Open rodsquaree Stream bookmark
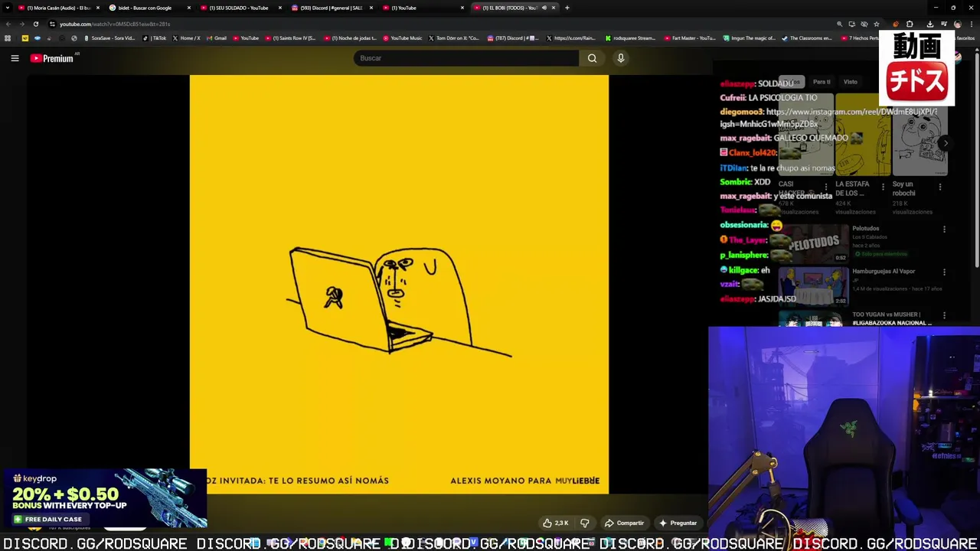980x551 pixels. click(631, 38)
